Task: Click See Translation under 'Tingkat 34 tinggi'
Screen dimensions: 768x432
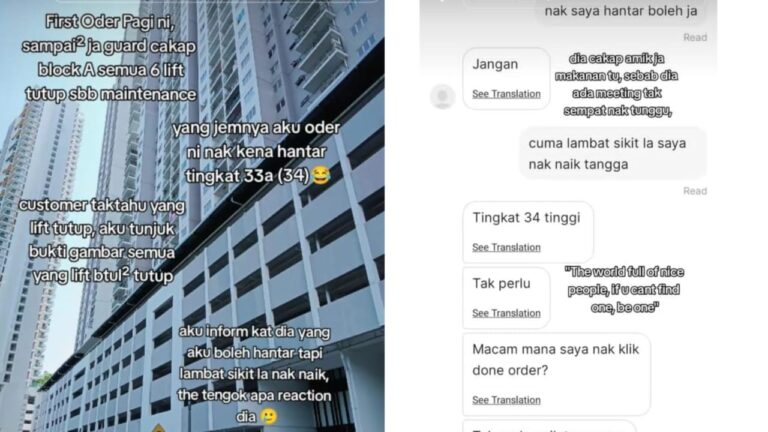Action: click(x=506, y=247)
